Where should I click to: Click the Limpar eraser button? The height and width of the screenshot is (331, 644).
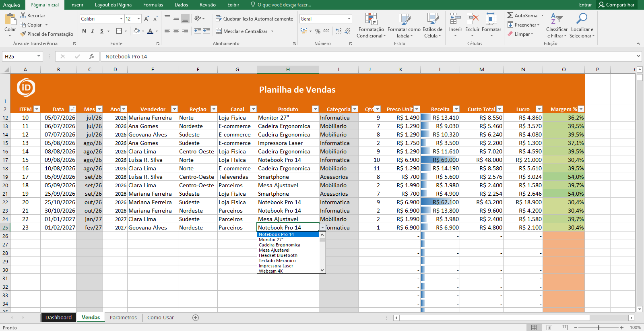click(x=520, y=34)
